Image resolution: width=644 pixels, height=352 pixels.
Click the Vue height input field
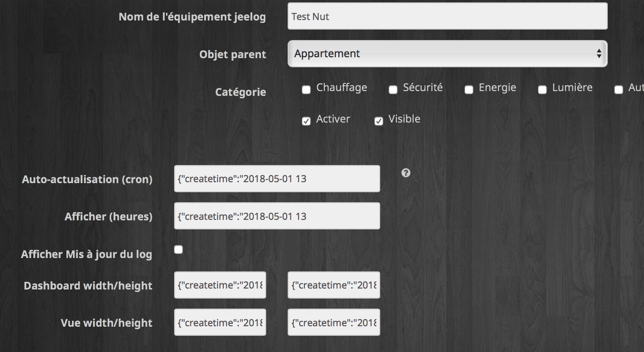point(334,322)
